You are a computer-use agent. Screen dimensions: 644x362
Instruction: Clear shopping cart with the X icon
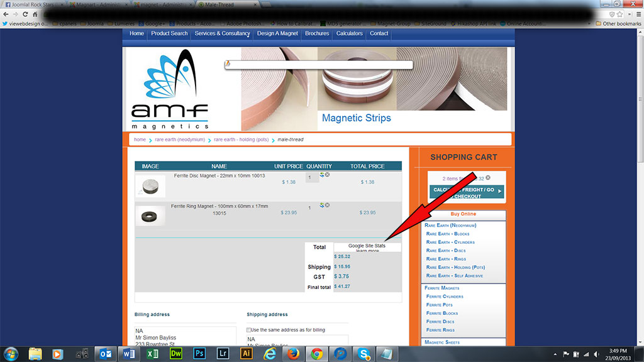488,178
